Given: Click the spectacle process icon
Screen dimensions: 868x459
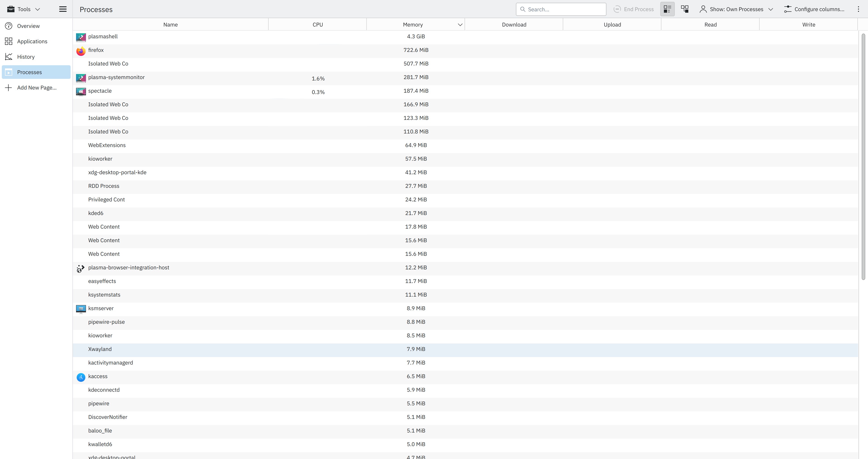Looking at the screenshot, I should point(81,92).
